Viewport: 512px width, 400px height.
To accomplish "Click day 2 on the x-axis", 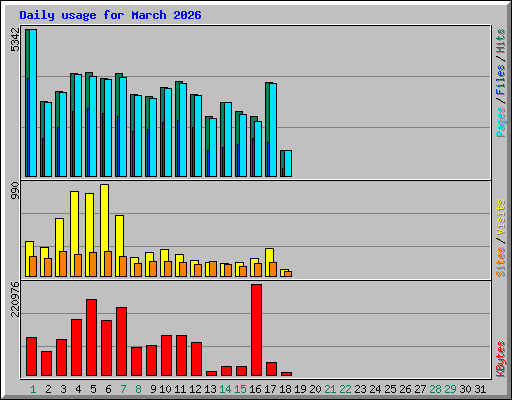I will pos(48,389).
